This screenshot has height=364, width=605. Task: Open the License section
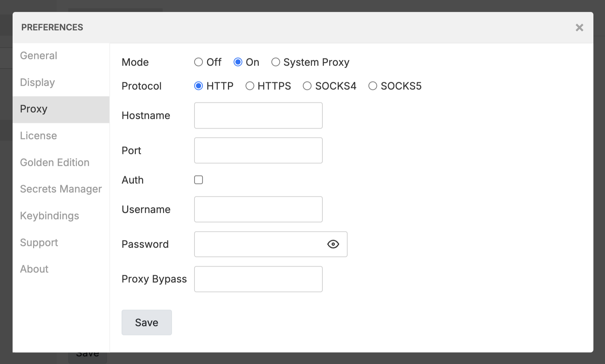coord(38,135)
